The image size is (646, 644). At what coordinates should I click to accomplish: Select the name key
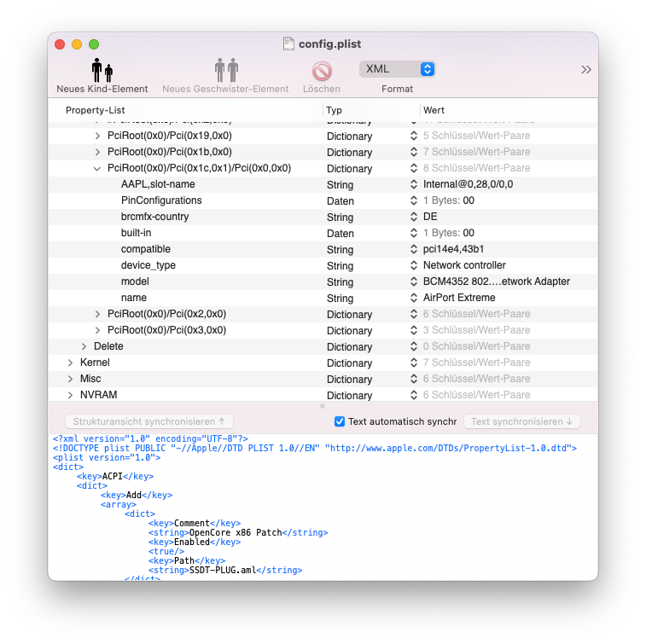click(133, 298)
